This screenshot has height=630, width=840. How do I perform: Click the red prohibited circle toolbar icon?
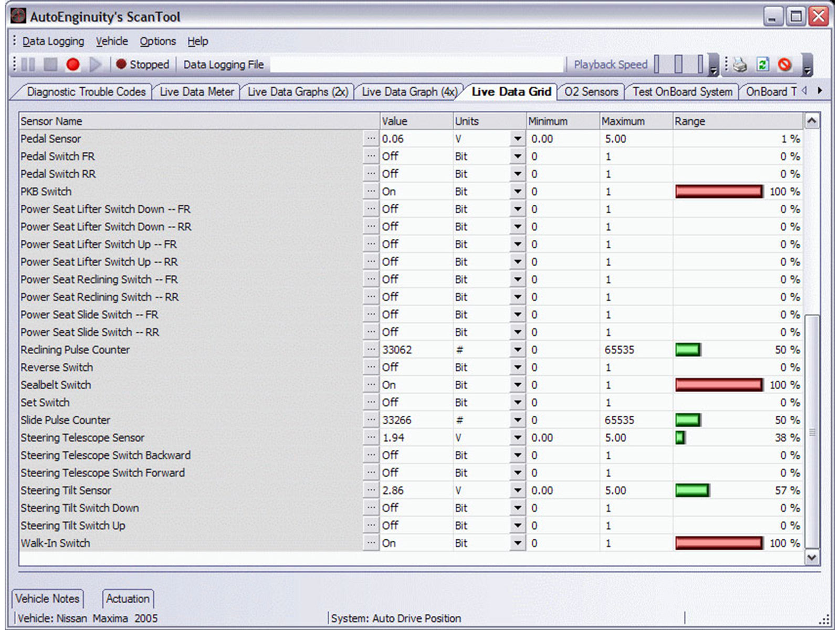point(784,65)
